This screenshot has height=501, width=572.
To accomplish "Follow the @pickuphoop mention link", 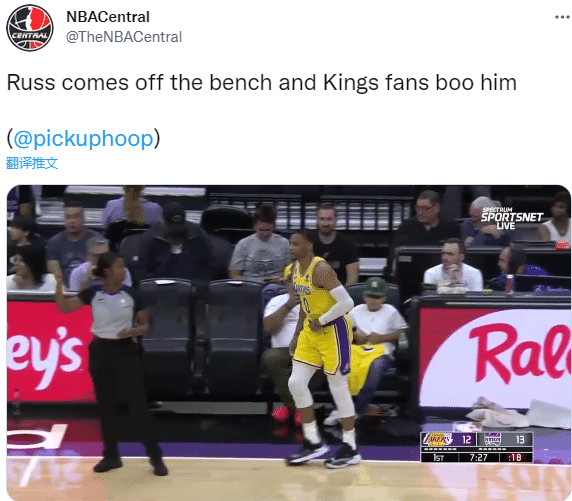I will point(83,139).
